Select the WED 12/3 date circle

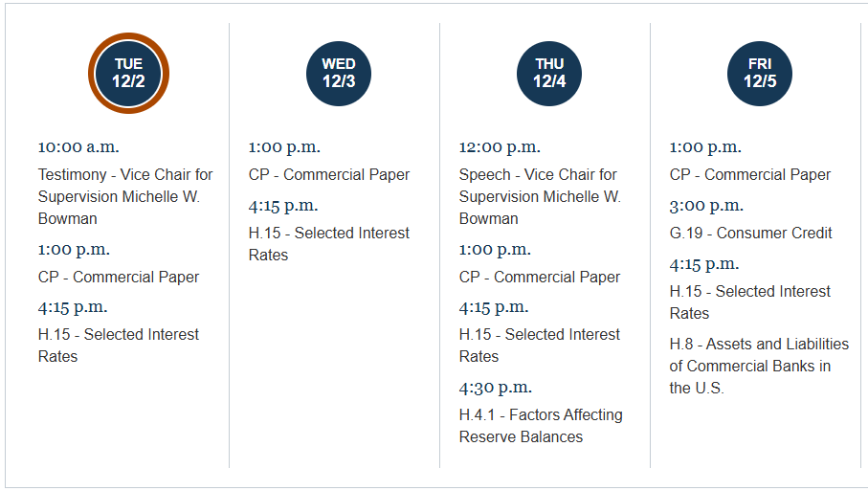pos(339,74)
